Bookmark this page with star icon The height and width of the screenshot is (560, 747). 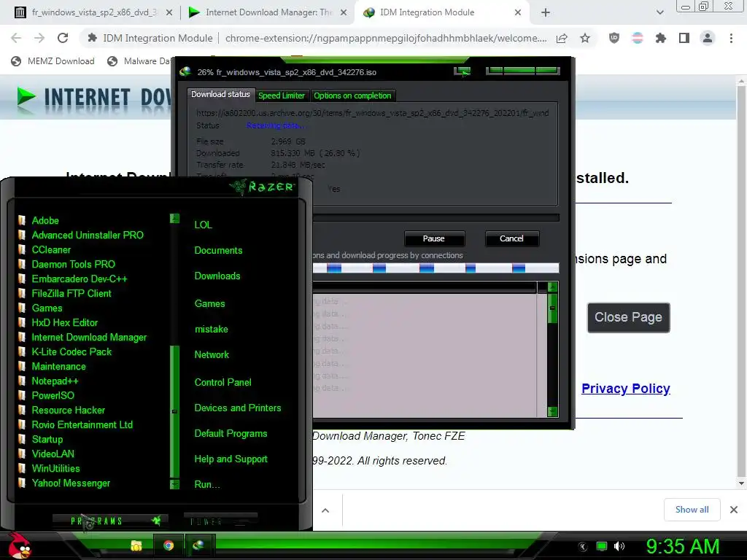point(585,38)
